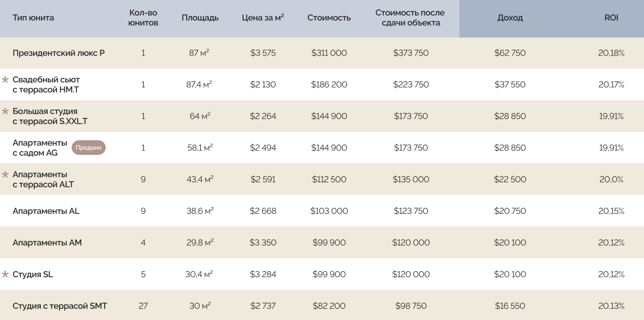
Task: Click the asterisk beside Большая студия
Action: (x=5, y=111)
